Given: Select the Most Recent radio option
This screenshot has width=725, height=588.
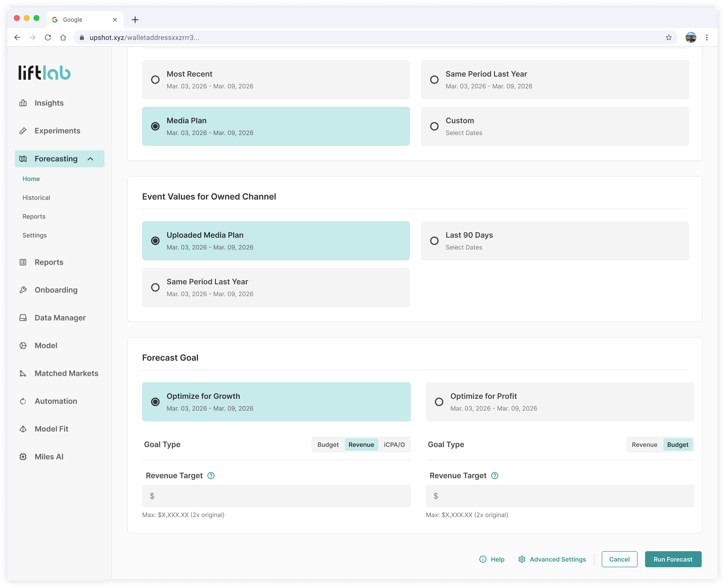Looking at the screenshot, I should click(x=155, y=80).
